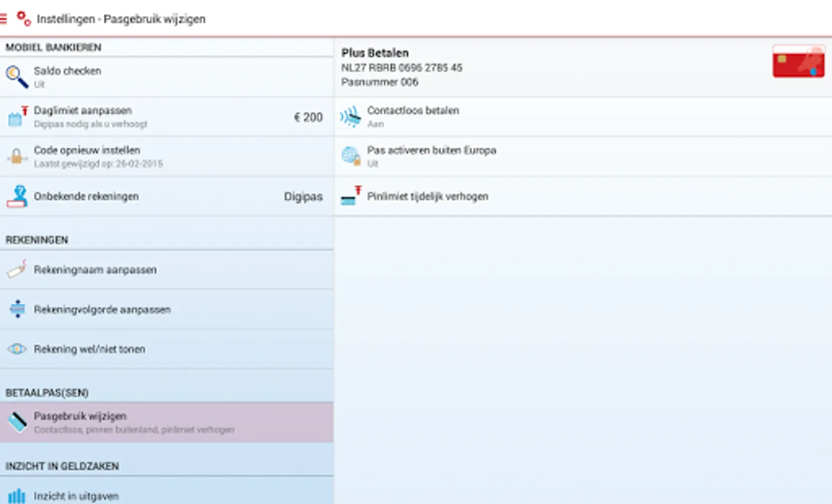Click the Digipas value label

click(303, 197)
